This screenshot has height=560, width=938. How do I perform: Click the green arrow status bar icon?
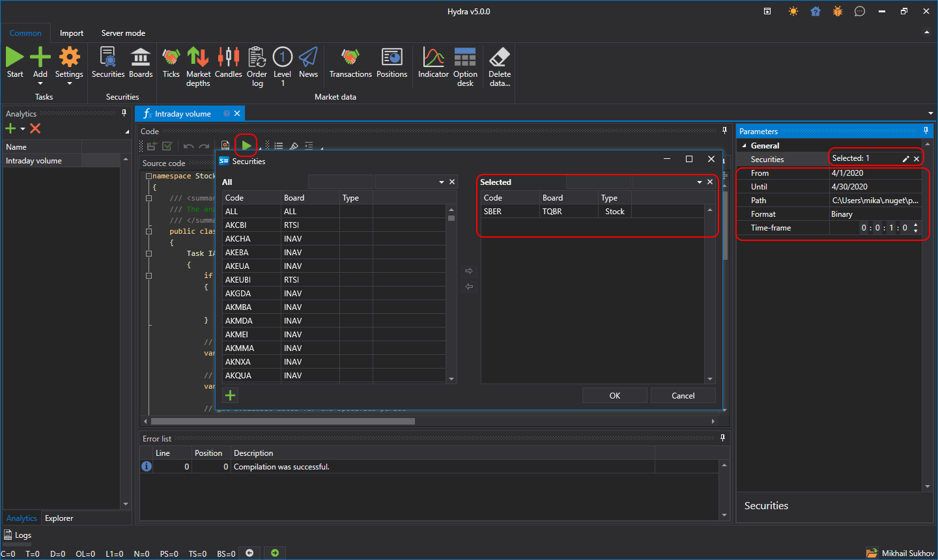click(x=275, y=553)
